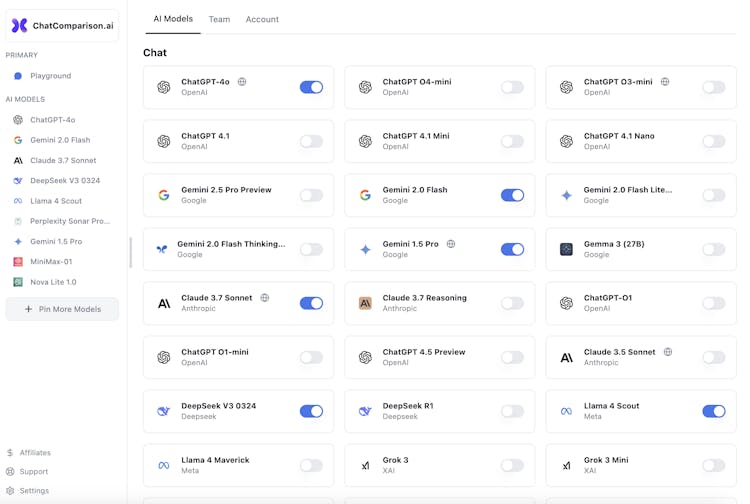Screen dimensions: 750x504
Task: Click the Nova Lite 1.0 icon in sidebar
Action: point(18,282)
